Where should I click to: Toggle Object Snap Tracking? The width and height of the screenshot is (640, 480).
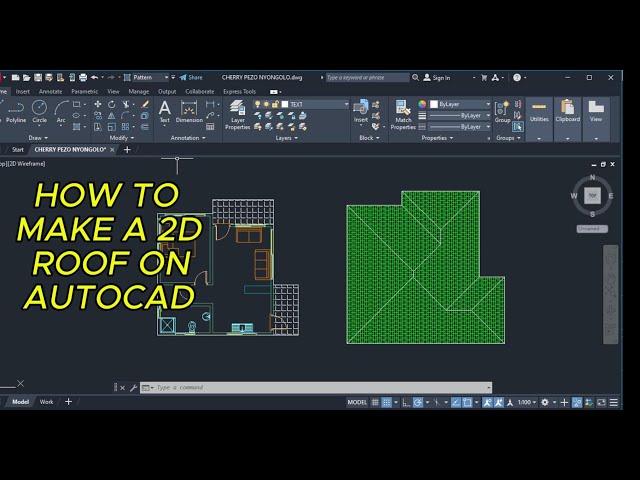[456, 402]
